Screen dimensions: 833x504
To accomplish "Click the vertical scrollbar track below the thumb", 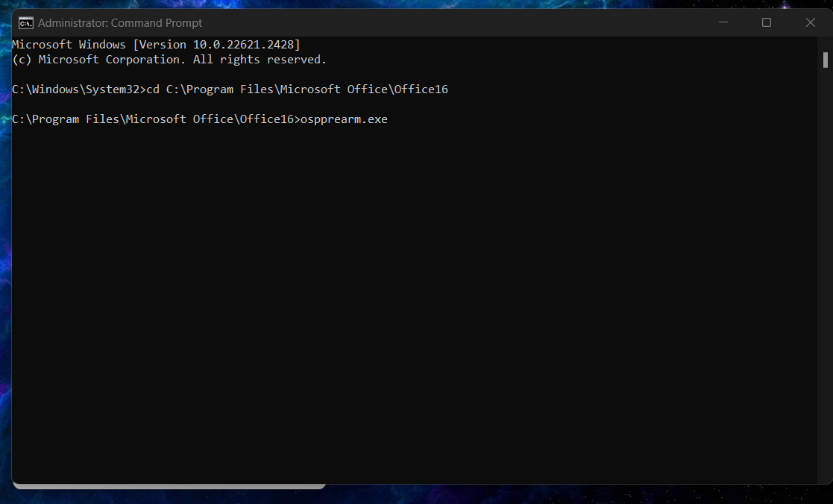I will 824,298.
